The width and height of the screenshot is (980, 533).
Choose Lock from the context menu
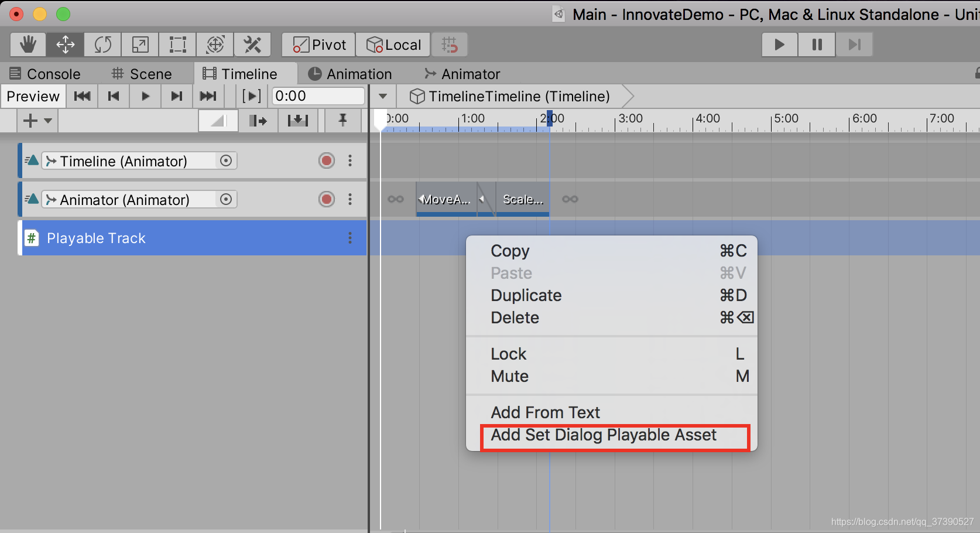(611, 354)
